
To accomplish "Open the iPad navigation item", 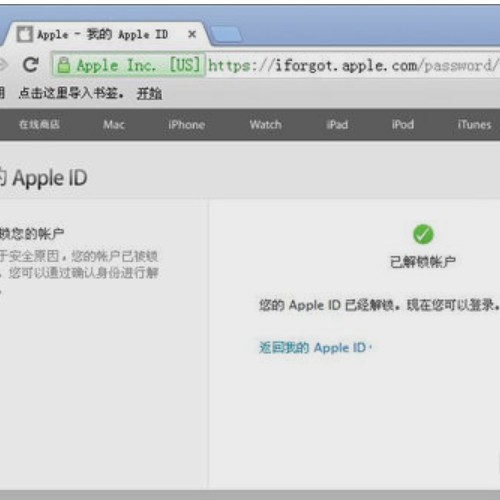I will click(x=337, y=125).
